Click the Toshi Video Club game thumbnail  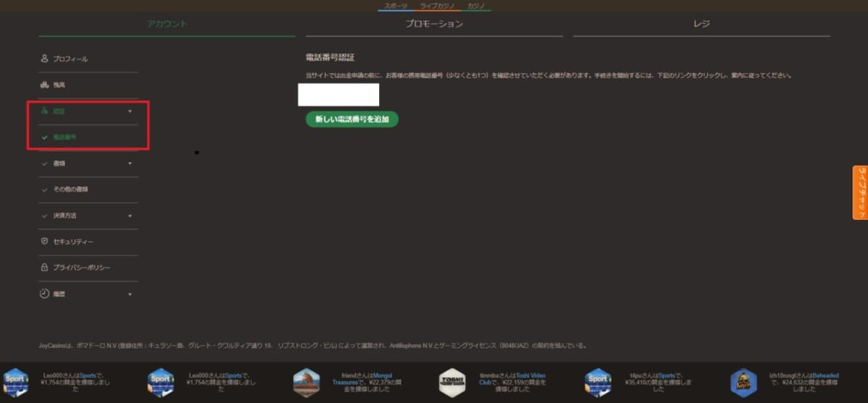(x=453, y=383)
